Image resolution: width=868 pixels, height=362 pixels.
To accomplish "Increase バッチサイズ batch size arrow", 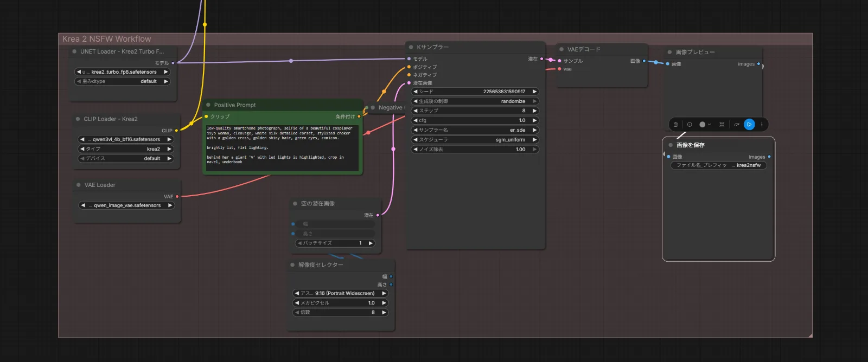I will pos(371,243).
